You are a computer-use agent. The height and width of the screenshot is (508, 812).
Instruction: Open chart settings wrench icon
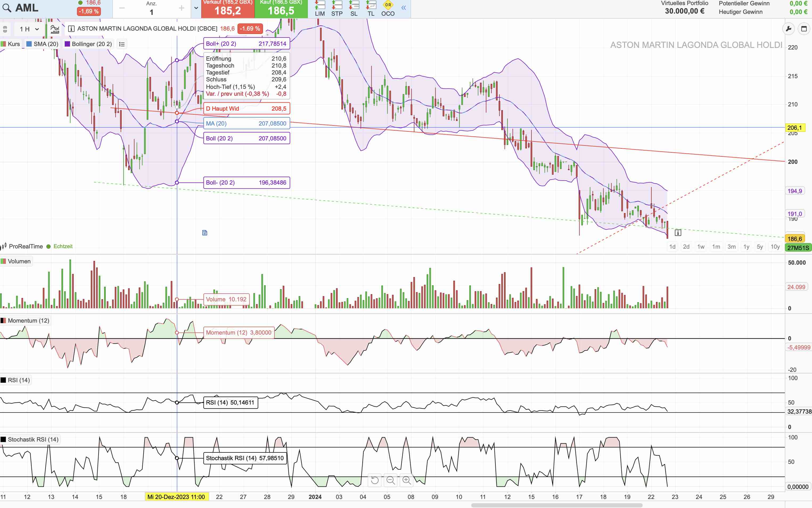(789, 29)
